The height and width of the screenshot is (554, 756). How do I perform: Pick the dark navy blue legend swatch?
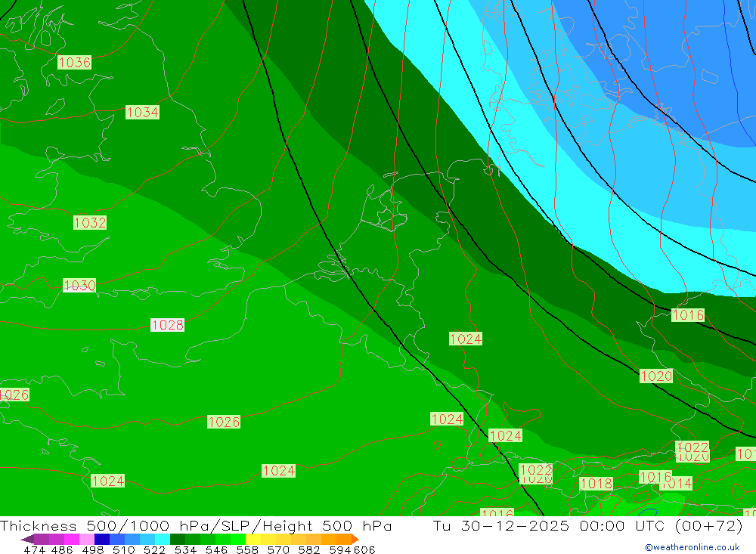tap(102, 539)
